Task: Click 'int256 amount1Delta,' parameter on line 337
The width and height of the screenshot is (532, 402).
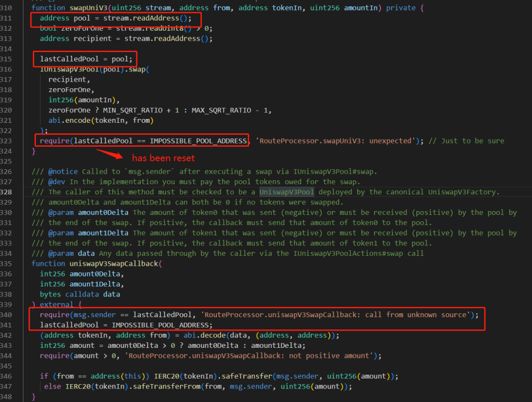Action: pos(82,284)
